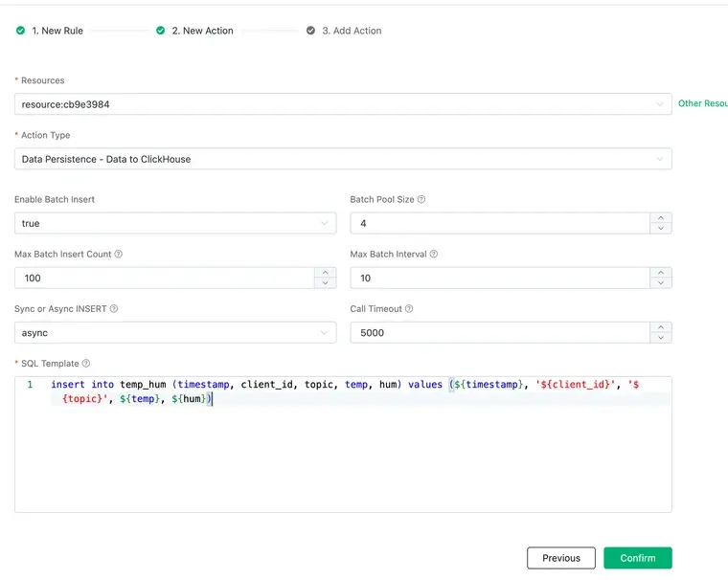
Task: Open Sync or Async INSERT dropdown
Action: click(174, 332)
